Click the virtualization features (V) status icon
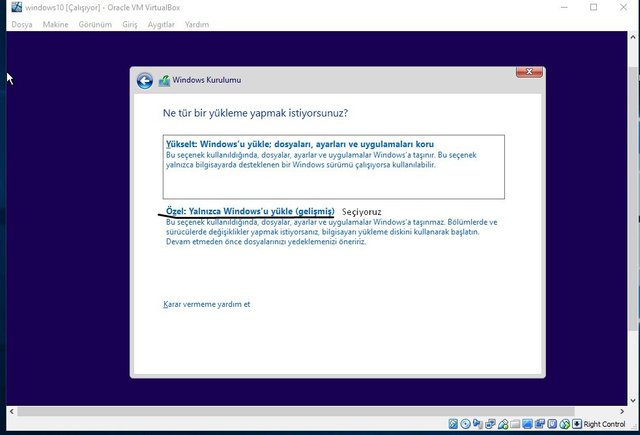 click(x=552, y=424)
